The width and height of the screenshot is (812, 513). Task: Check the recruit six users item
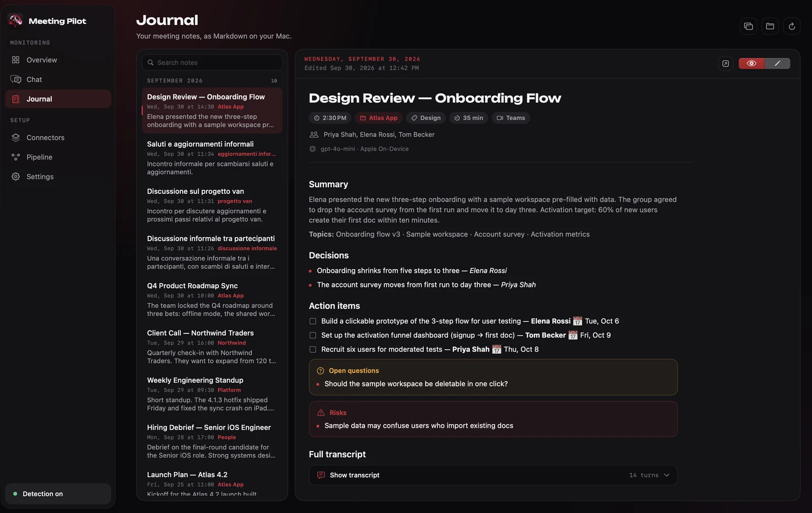click(x=313, y=350)
